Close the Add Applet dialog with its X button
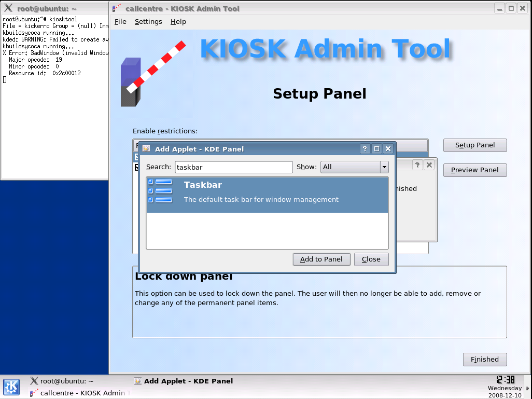The height and width of the screenshot is (399, 532). tap(388, 149)
